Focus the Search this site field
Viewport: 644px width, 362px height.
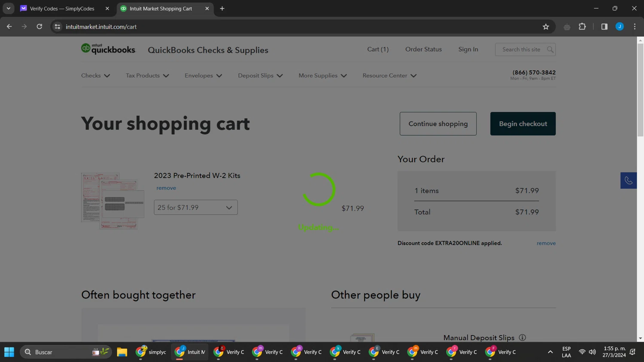520,49
